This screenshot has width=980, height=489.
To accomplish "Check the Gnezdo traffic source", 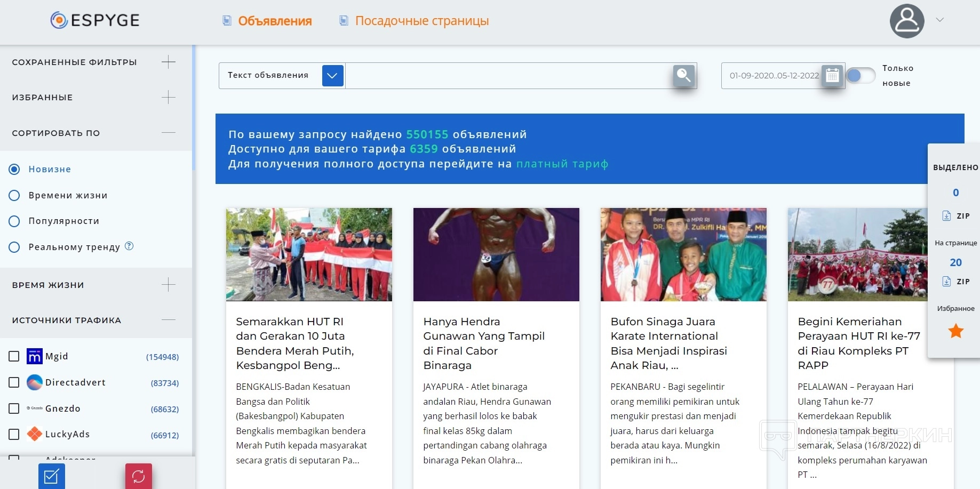I will pyautogui.click(x=14, y=408).
